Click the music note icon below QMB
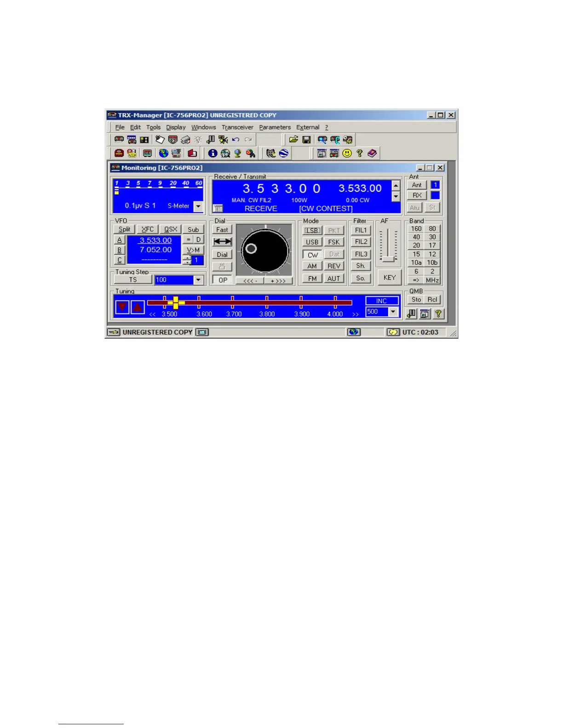The width and height of the screenshot is (563, 728). (x=412, y=313)
